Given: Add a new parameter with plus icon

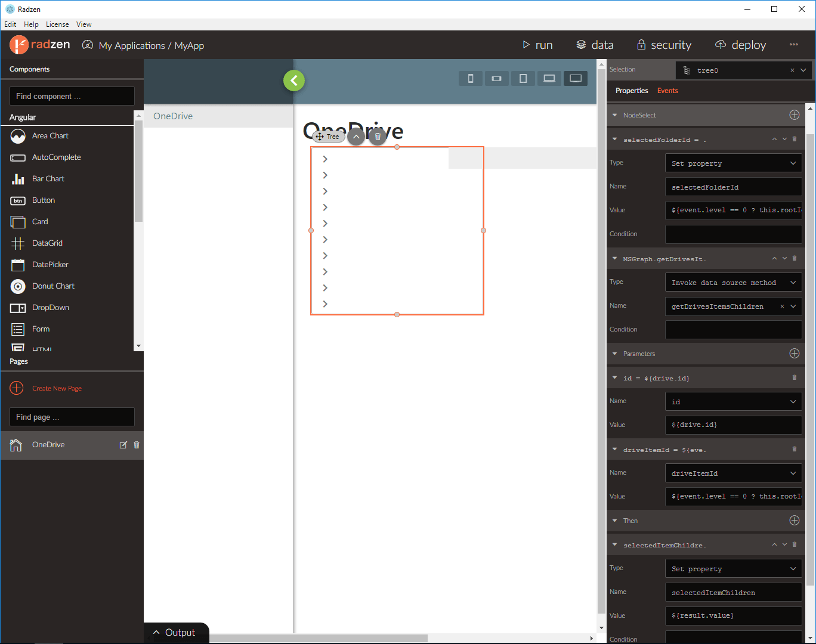Looking at the screenshot, I should point(795,354).
